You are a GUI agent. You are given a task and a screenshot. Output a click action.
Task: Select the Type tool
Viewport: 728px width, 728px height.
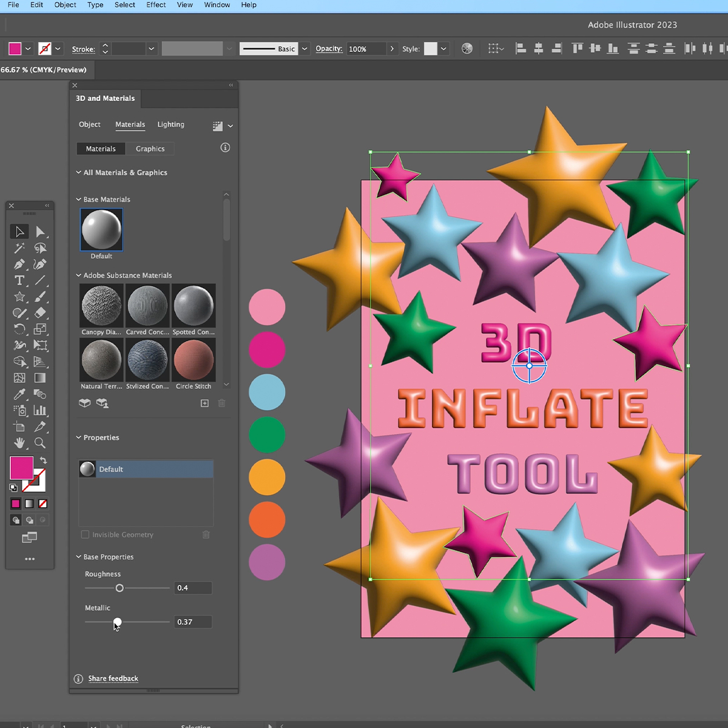coord(19,280)
